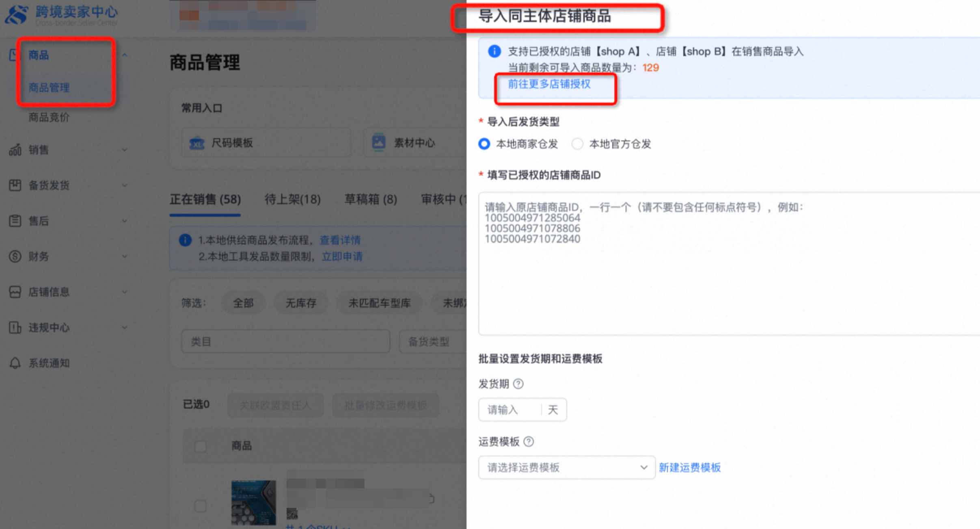
Task: Click the 店铺信息 store icon
Action: click(15, 292)
